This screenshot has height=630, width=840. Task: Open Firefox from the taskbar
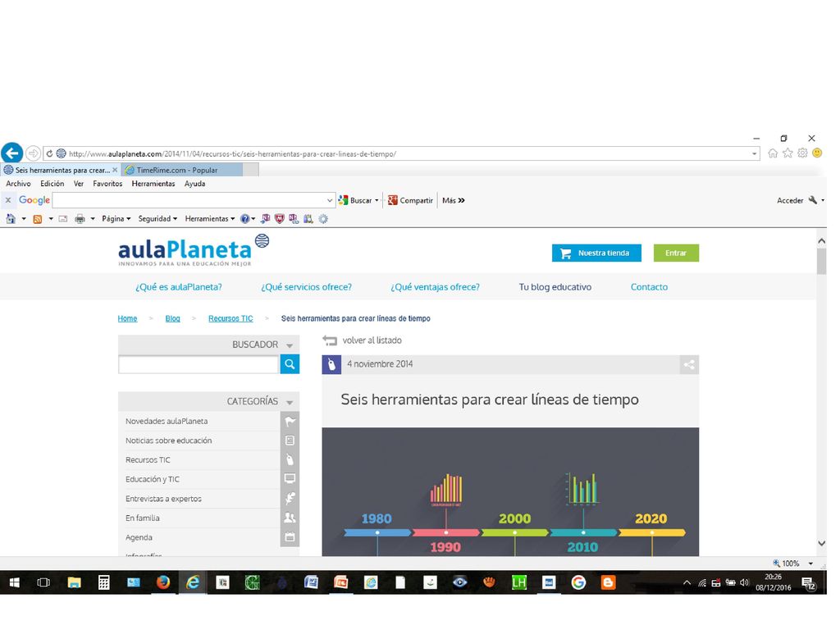(x=163, y=582)
